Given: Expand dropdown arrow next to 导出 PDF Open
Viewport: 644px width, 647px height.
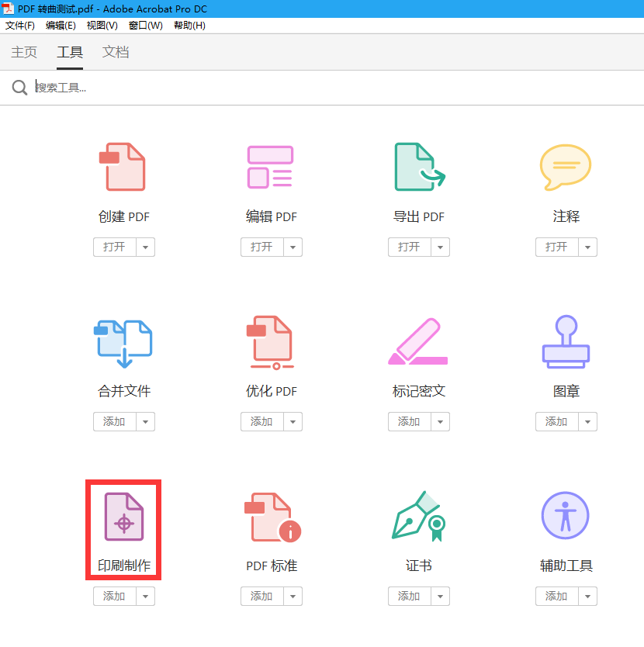Looking at the screenshot, I should 440,247.
